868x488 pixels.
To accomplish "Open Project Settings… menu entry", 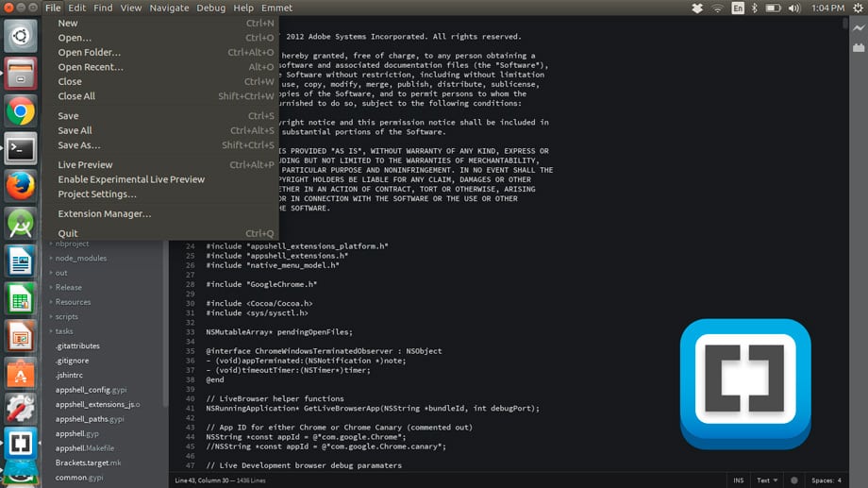I will pyautogui.click(x=160, y=194).
